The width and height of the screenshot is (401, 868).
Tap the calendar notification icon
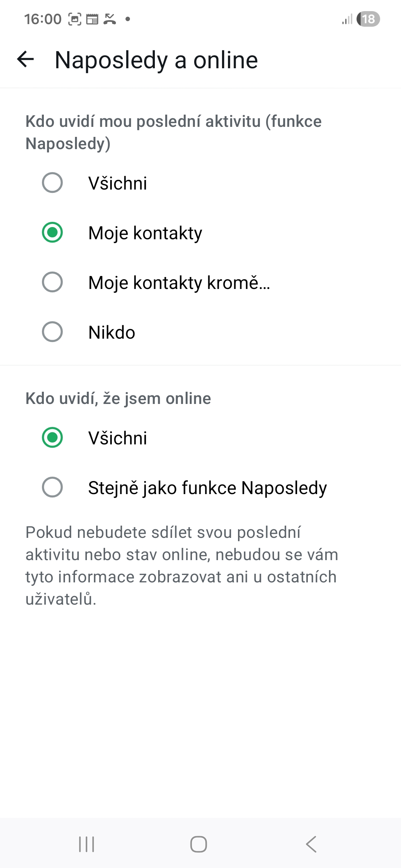[x=92, y=19]
